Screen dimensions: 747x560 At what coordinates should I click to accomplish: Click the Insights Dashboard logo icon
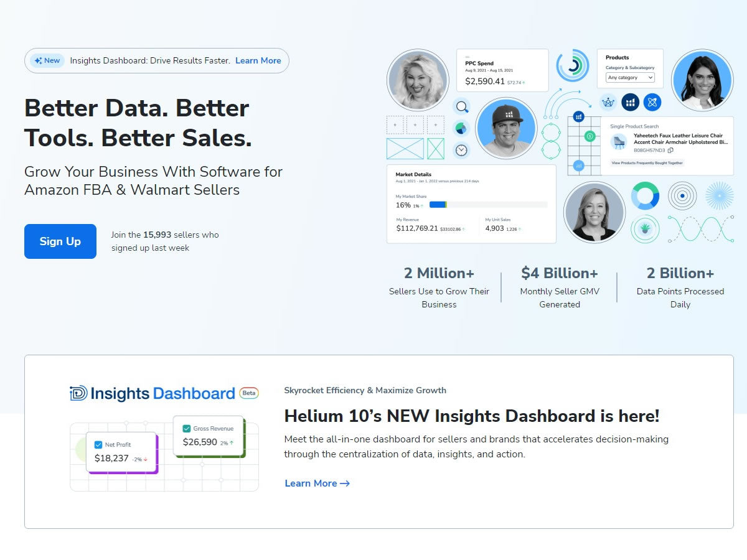click(x=78, y=393)
